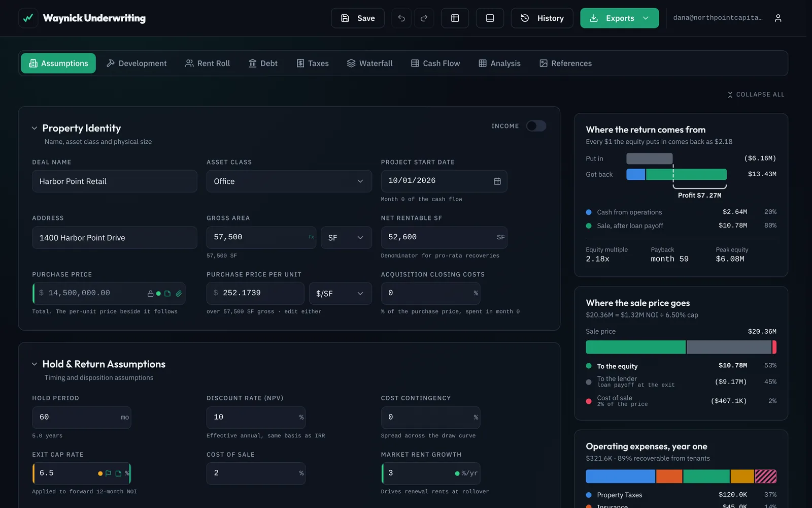Collapse the Hold & Return Assumptions section
Image resolution: width=812 pixels, height=508 pixels.
(35, 364)
